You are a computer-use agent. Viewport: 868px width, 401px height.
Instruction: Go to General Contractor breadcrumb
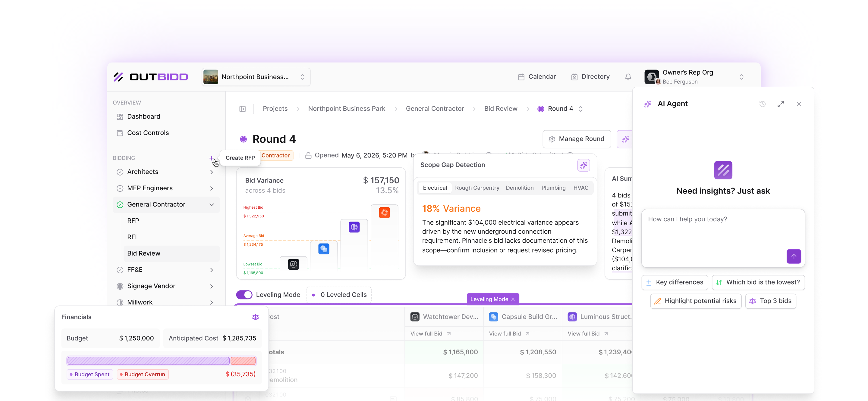pyautogui.click(x=435, y=109)
